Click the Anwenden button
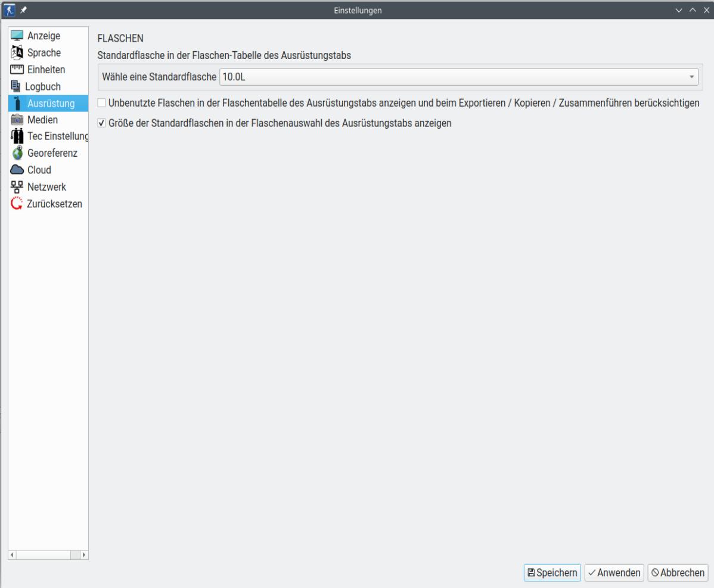The width and height of the screenshot is (714, 588). (614, 573)
